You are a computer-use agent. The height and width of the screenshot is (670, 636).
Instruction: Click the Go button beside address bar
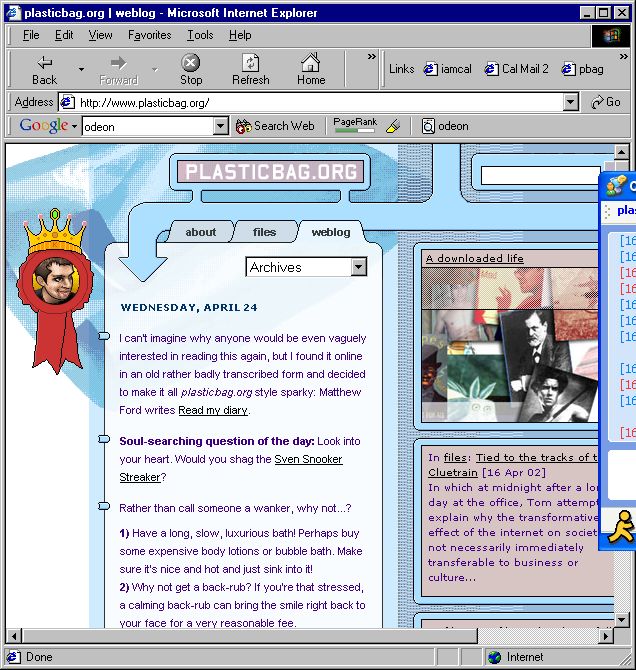[x=605, y=102]
